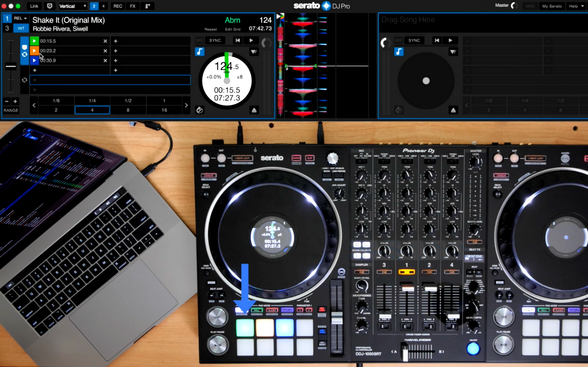The image size is (588, 367).
Task: Trigger the green cue point at 00:15.5
Action: [x=34, y=41]
